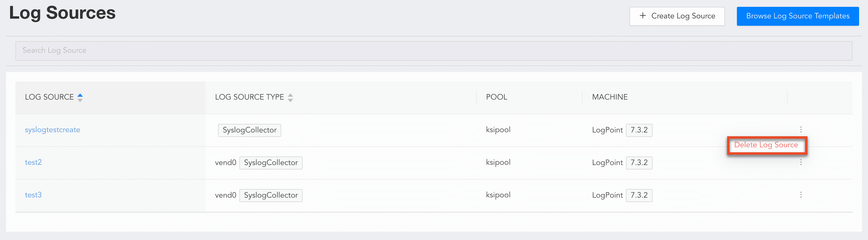This screenshot has height=240, width=868.
Task: Click 7.3.2 version badge in test3 row
Action: 639,196
